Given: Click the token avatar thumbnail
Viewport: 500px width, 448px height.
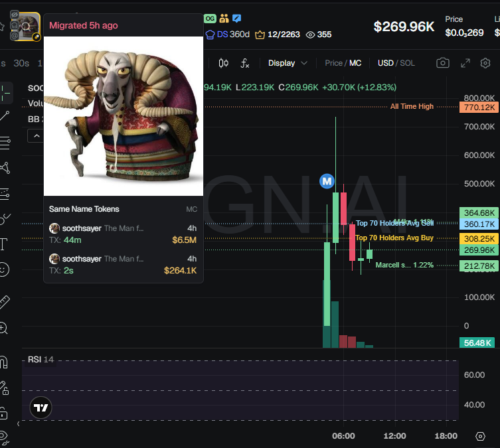Looking at the screenshot, I should [27, 26].
